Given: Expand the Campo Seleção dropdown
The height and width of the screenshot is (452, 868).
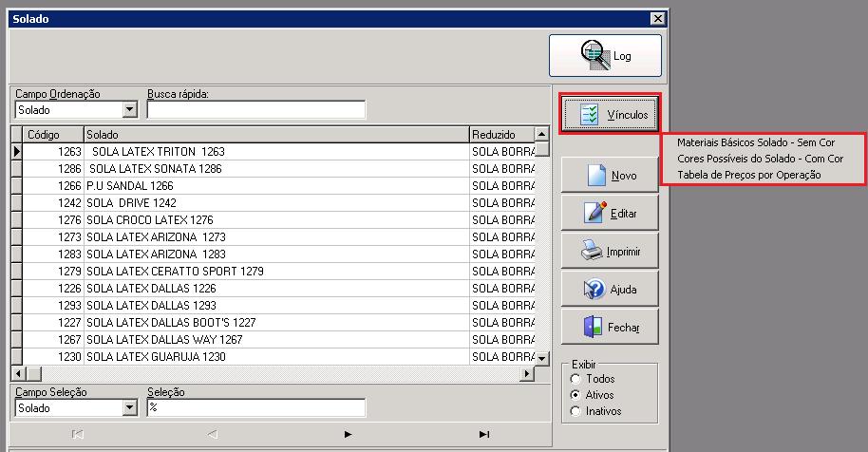Looking at the screenshot, I should [x=129, y=407].
